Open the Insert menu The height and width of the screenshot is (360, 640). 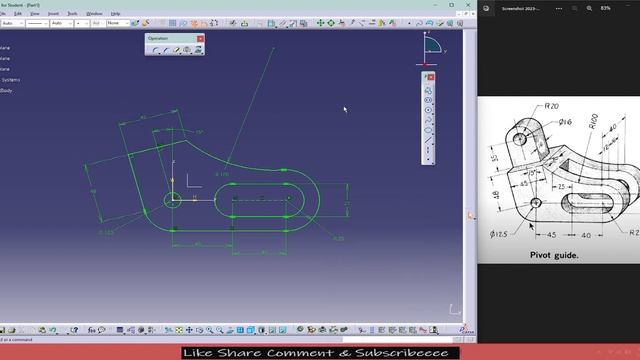[53, 13]
